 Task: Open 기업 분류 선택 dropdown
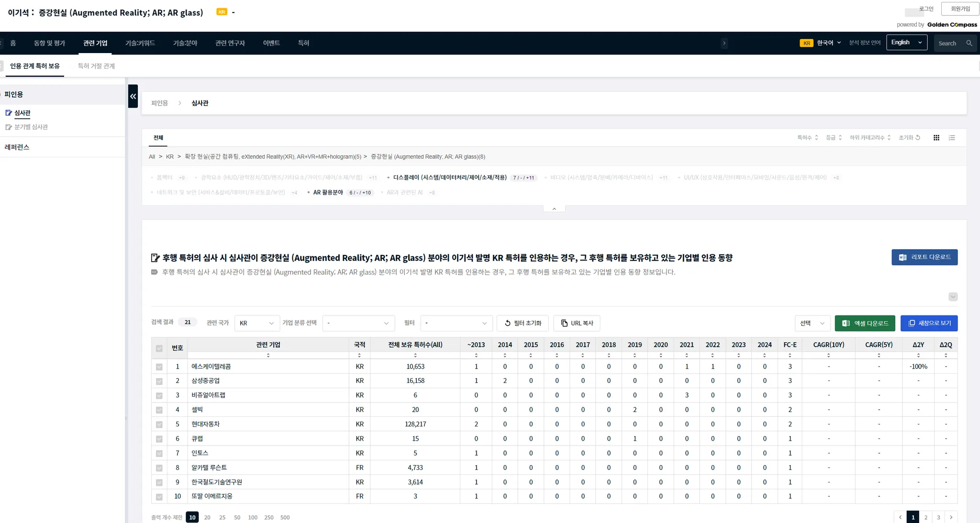tap(358, 323)
